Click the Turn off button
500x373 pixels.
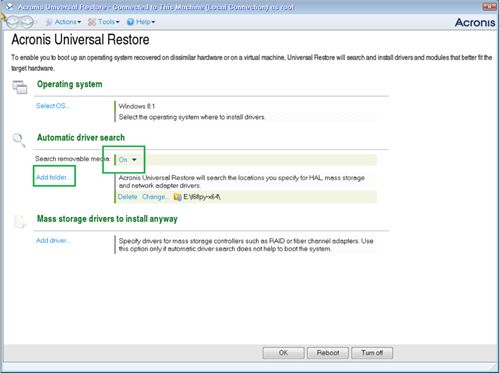pyautogui.click(x=372, y=353)
